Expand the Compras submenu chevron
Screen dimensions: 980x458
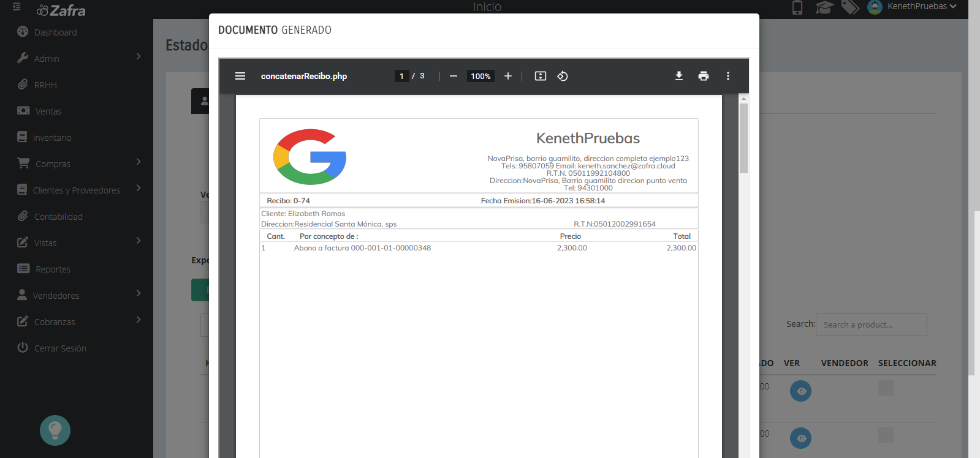(x=139, y=162)
